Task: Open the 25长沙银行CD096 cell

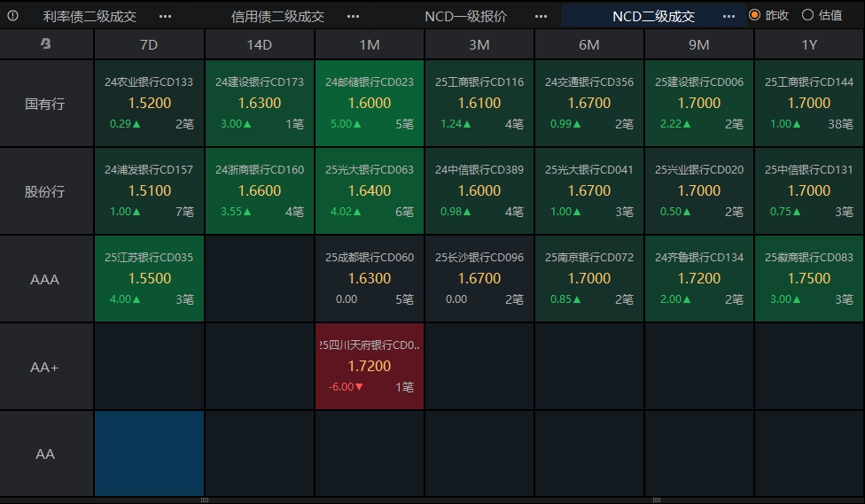Action: click(479, 278)
